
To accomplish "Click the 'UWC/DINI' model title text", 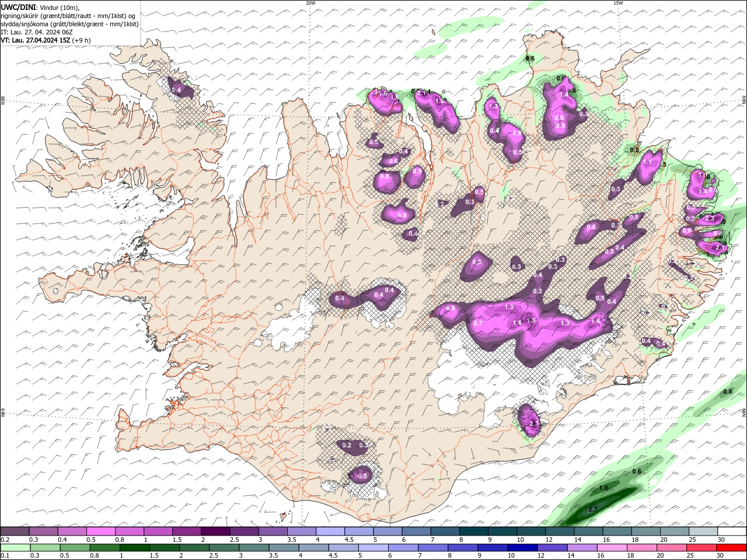I will (18, 6).
